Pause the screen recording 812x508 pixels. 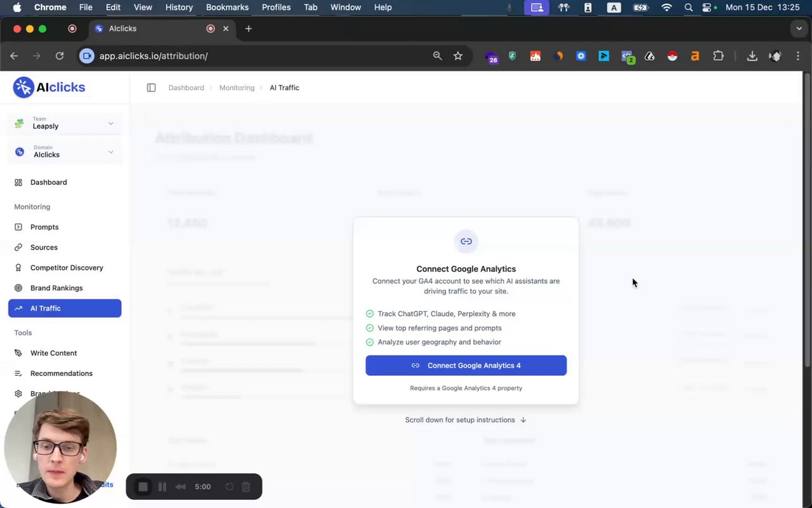[x=162, y=486]
